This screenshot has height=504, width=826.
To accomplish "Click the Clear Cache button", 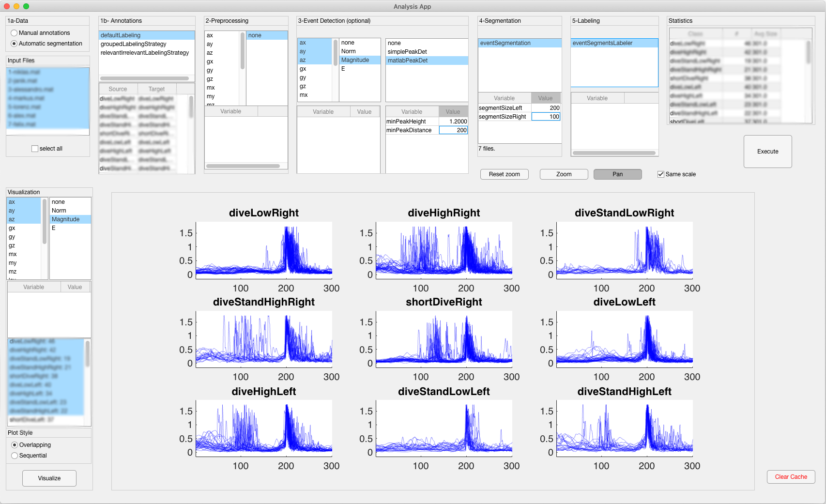I will point(791,477).
